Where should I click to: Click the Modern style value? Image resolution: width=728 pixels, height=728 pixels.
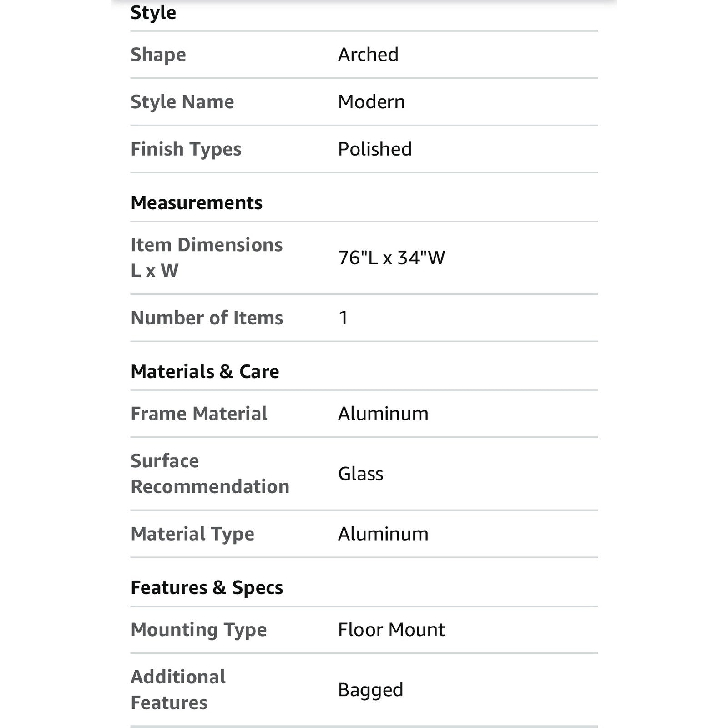[x=371, y=102]
